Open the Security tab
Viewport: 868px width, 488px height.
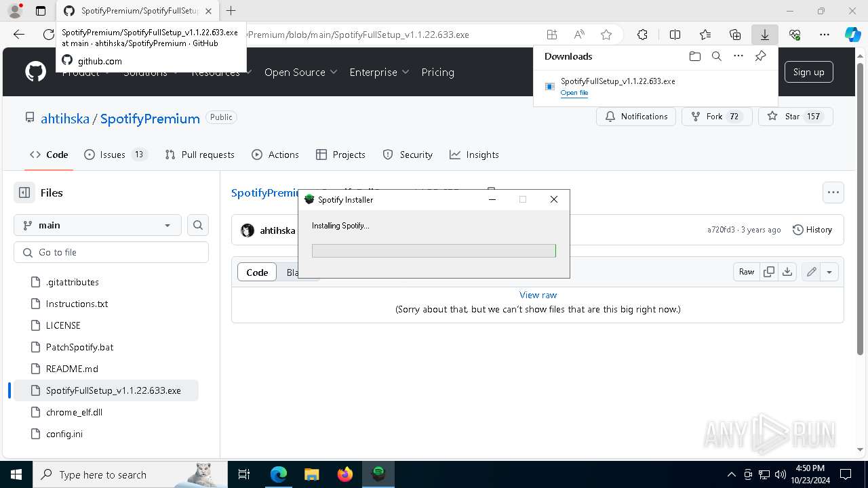408,155
